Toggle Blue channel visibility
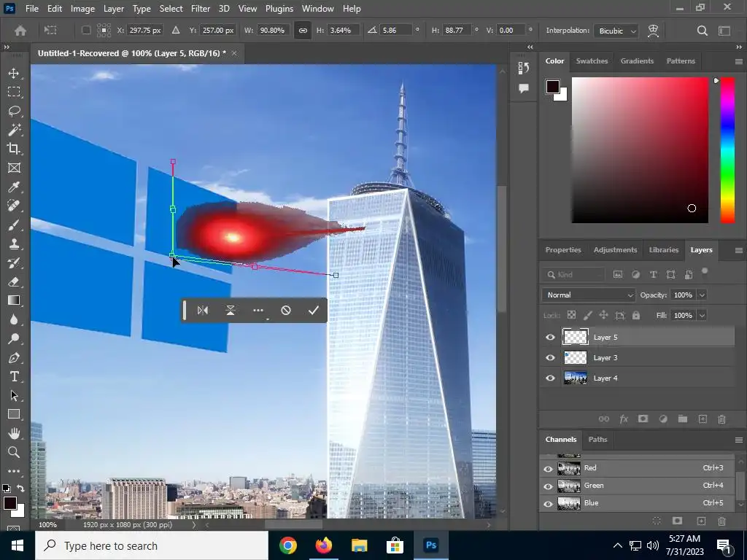747x560 pixels. pos(549,504)
